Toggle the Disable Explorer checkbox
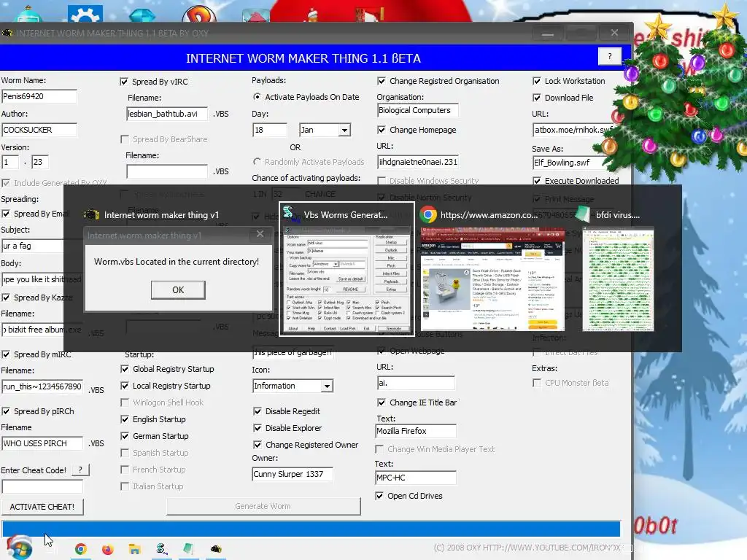Viewport: 747px width, 560px height. click(x=258, y=428)
